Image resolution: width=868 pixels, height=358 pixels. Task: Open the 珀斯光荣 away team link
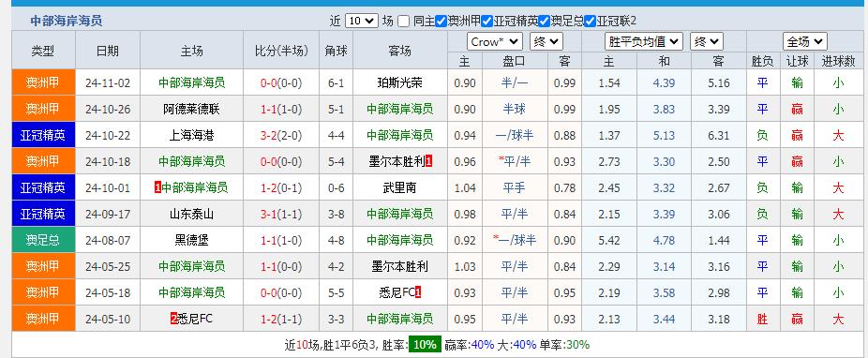[x=399, y=83]
